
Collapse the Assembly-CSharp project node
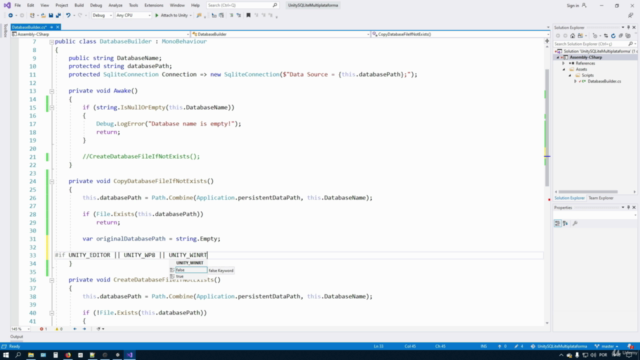pyautogui.click(x=558, y=58)
